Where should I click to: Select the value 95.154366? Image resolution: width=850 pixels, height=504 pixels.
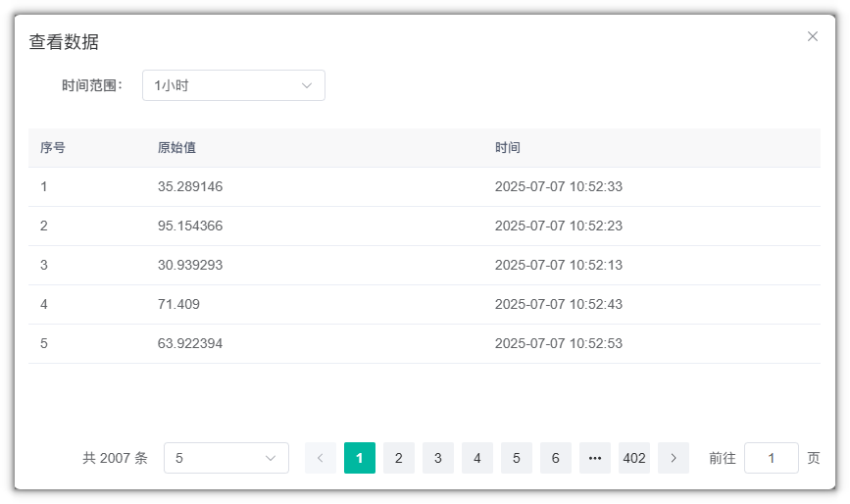[x=190, y=226]
